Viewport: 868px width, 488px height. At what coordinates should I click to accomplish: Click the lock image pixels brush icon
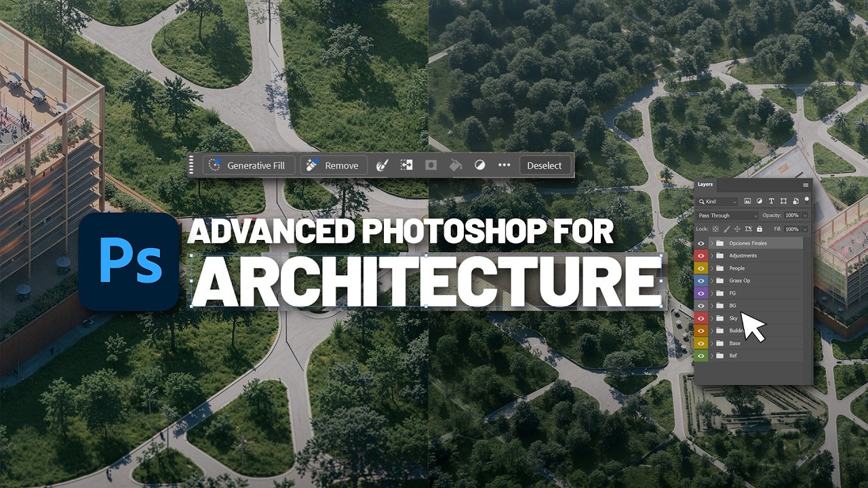click(727, 229)
